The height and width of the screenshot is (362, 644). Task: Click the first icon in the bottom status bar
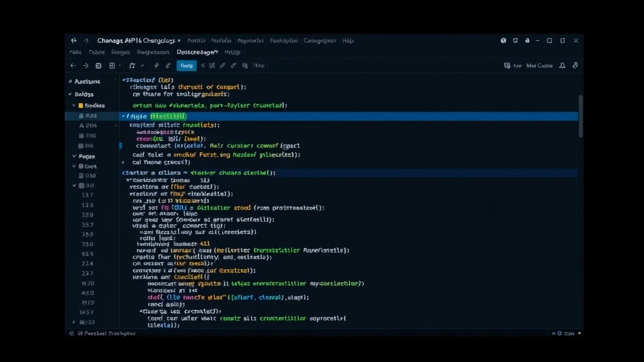[72, 333]
